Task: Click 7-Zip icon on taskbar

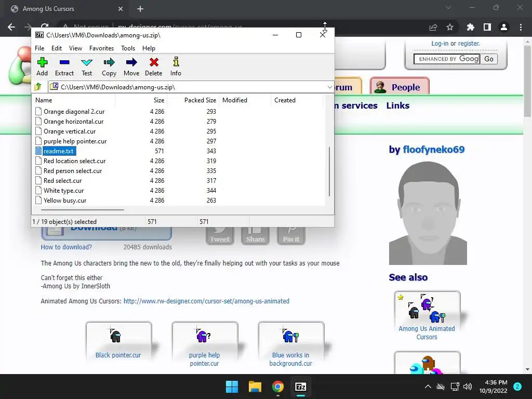Action: tap(301, 387)
